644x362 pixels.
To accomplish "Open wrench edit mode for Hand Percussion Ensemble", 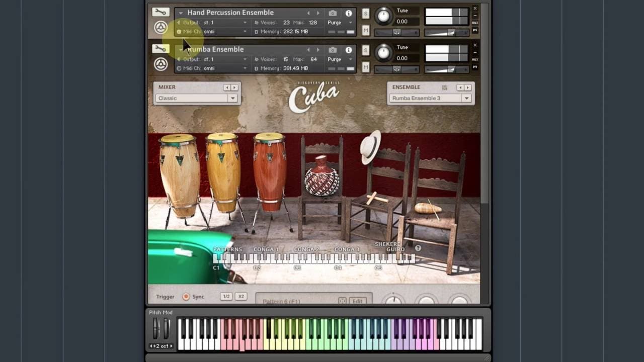I will coord(160,12).
